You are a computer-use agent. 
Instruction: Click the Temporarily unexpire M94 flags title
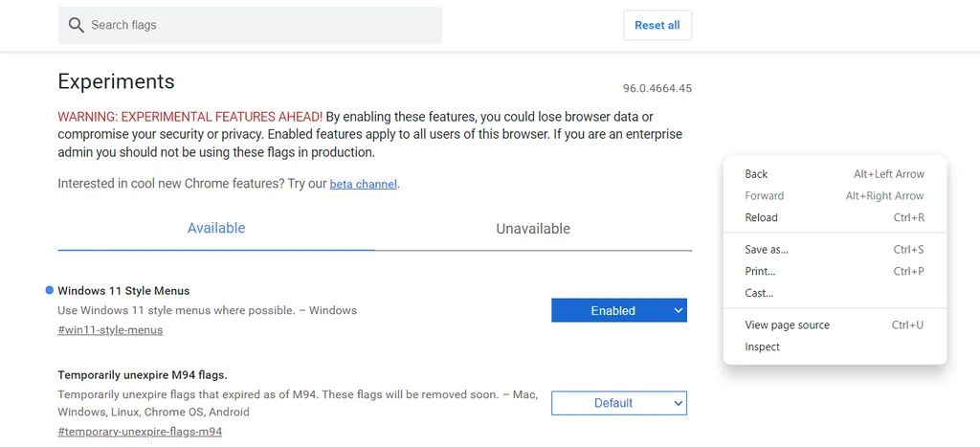pyautogui.click(x=143, y=375)
